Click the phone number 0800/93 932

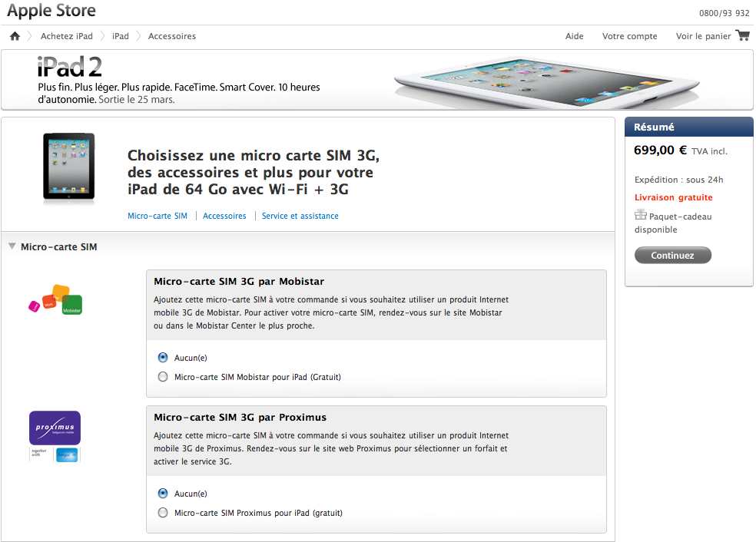(x=724, y=13)
